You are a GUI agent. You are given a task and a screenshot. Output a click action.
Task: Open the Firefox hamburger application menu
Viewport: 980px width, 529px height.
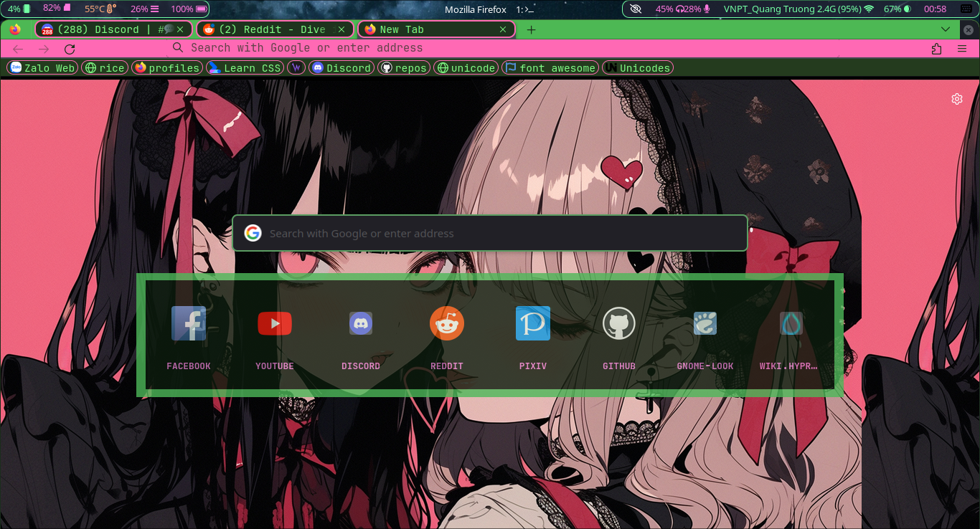pyautogui.click(x=962, y=49)
